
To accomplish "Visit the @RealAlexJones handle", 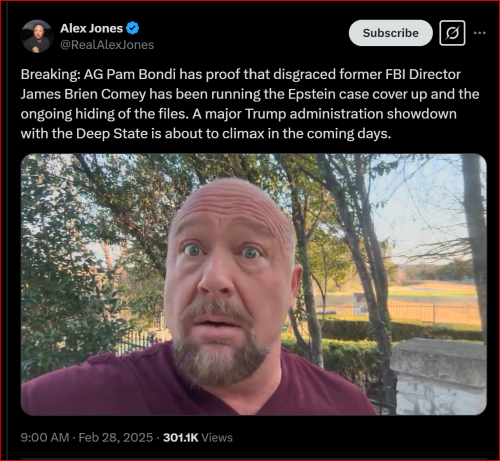I will click(x=107, y=45).
